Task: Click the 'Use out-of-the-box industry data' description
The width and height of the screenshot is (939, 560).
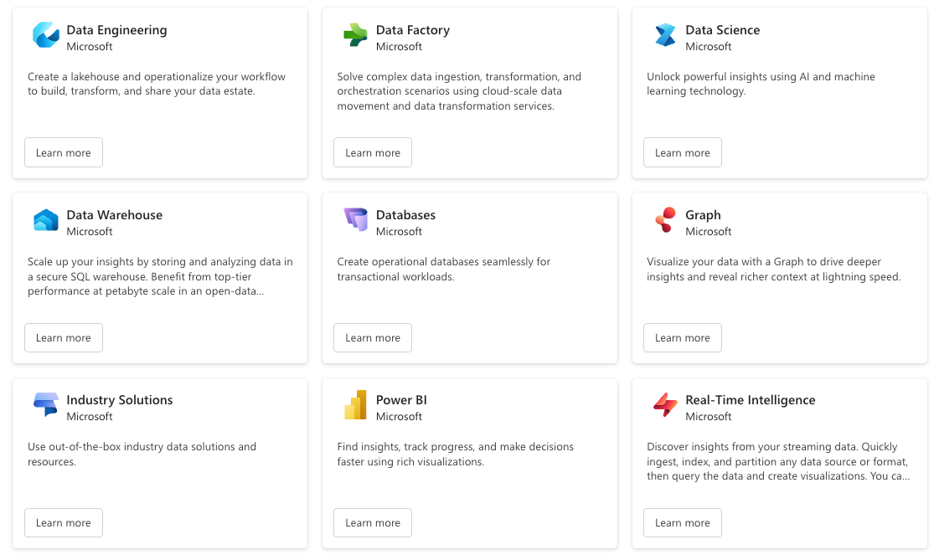Action: click(142, 454)
